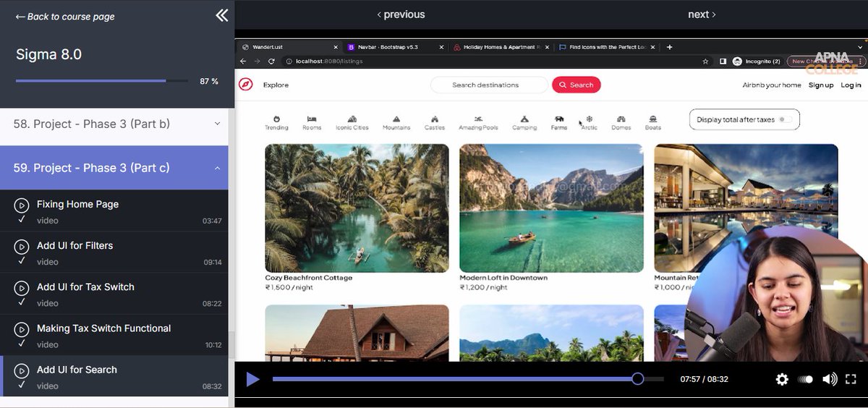Open the Cozy Beachfront Cottage listing image

pyautogui.click(x=357, y=208)
